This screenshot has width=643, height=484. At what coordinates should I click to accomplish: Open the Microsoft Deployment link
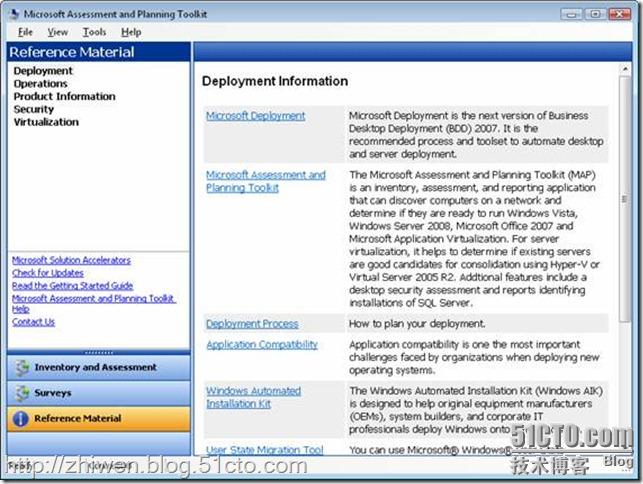coord(255,116)
